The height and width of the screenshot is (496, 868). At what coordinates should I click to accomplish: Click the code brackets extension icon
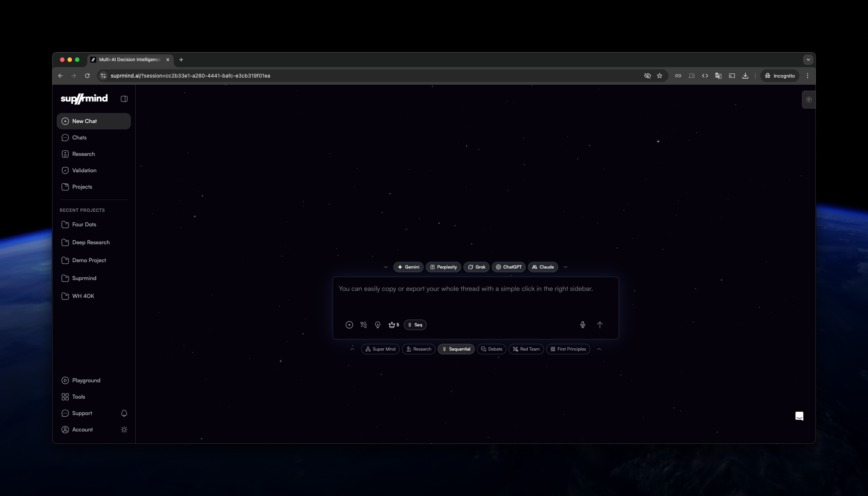pyautogui.click(x=705, y=76)
